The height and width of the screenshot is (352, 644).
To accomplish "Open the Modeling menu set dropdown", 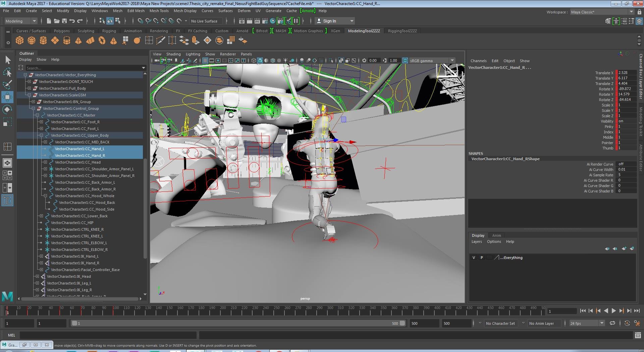I will (x=21, y=21).
